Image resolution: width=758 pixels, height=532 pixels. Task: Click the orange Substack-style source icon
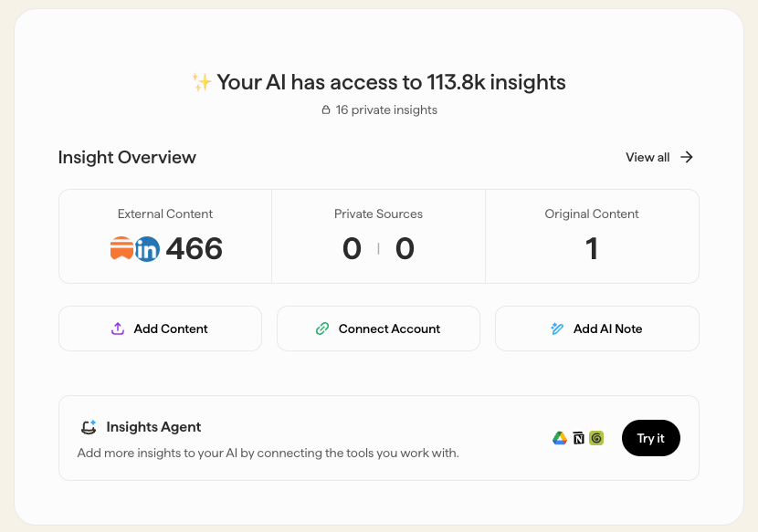pyautogui.click(x=121, y=248)
